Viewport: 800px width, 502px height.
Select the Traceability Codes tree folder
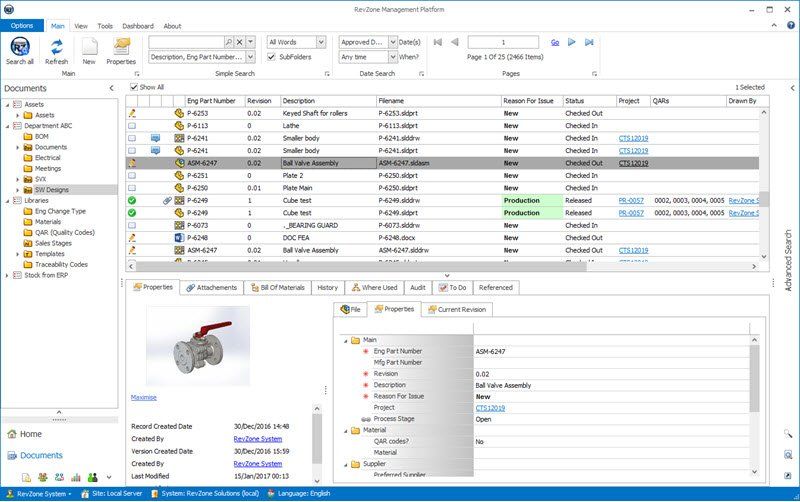tap(61, 264)
